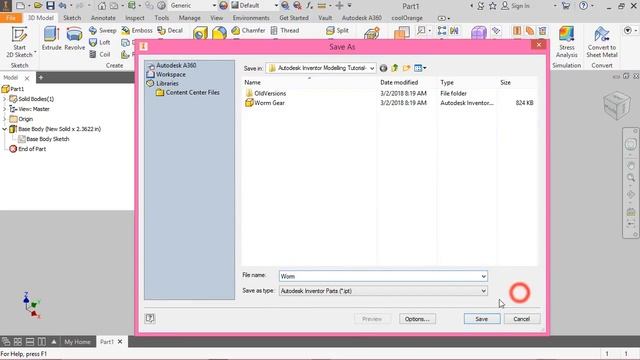Select the Emboss tool
Image resolution: width=640 pixels, height=360 pixels.
(x=137, y=30)
